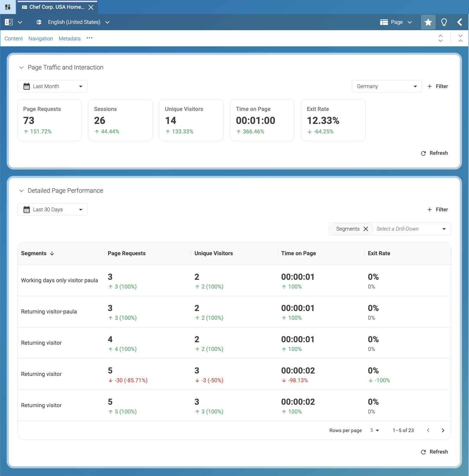The height and width of the screenshot is (476, 469).
Task: Open the version comparison icon
Action: pyautogui.click(x=9, y=22)
